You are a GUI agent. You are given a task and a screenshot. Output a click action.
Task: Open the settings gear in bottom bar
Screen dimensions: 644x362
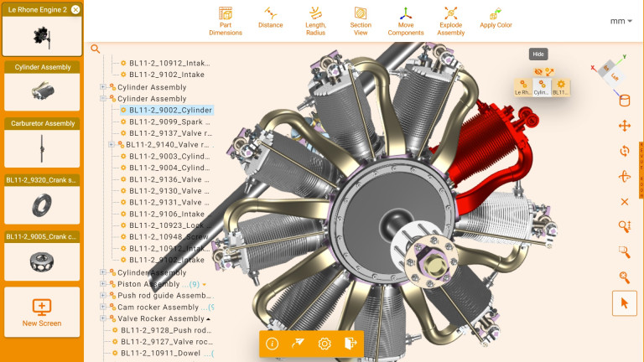325,343
